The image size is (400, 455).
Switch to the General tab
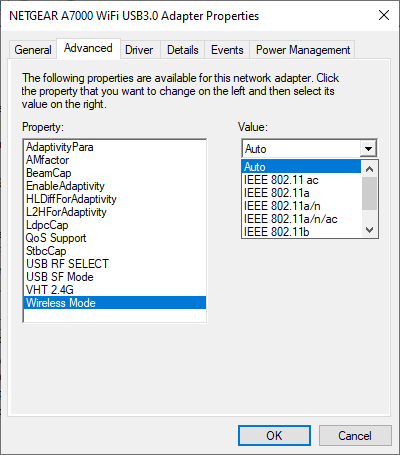pos(33,50)
